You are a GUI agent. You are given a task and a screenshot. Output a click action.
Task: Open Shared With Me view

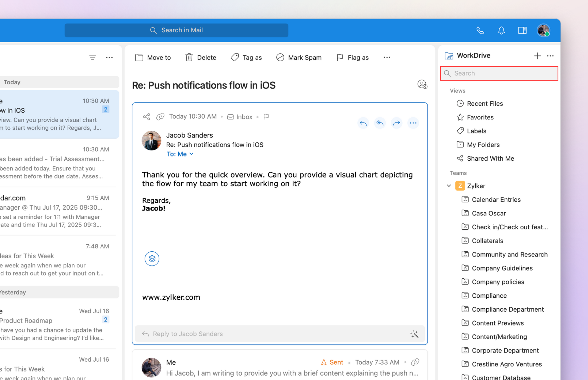coord(485,159)
